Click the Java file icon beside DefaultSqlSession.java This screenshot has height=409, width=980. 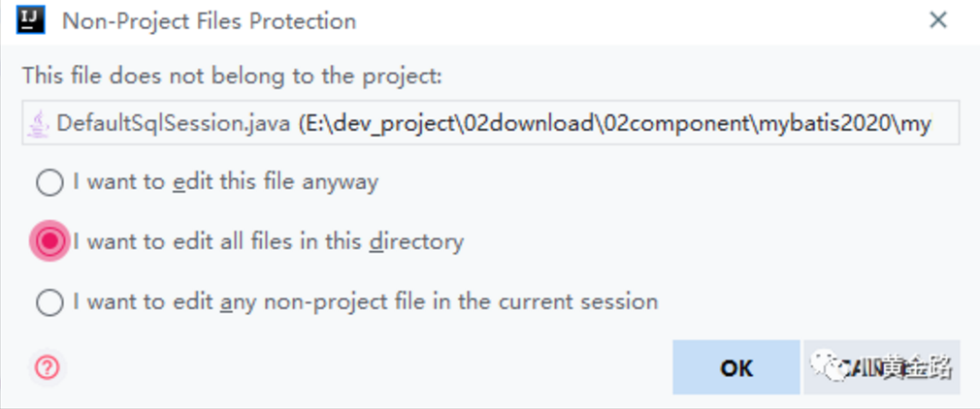click(39, 124)
